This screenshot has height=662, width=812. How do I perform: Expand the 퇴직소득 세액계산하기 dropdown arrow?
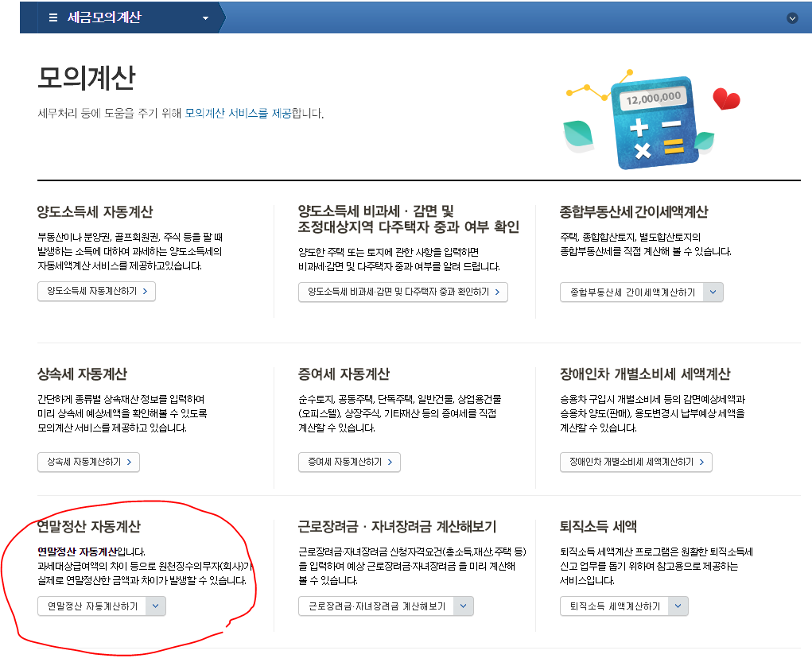tap(678, 606)
